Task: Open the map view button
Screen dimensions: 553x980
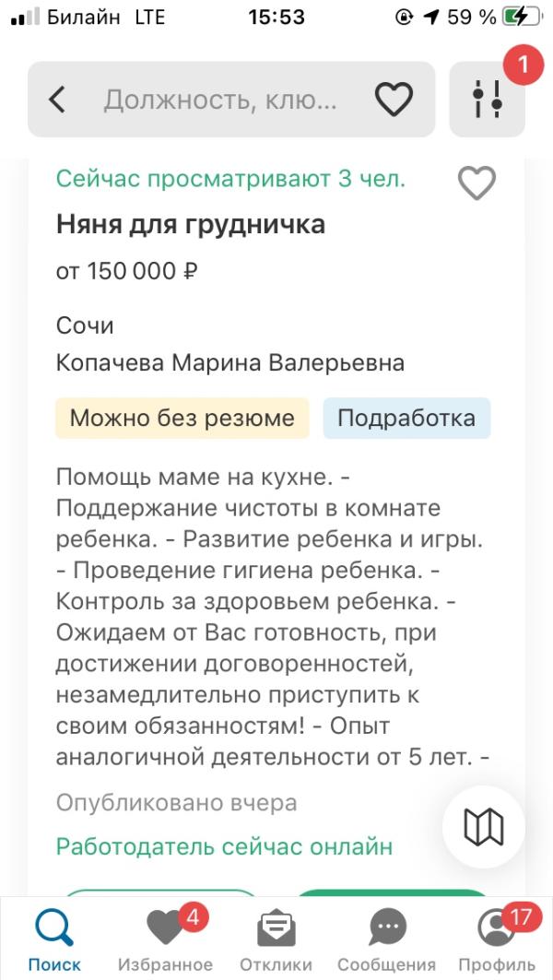Action: tap(484, 826)
